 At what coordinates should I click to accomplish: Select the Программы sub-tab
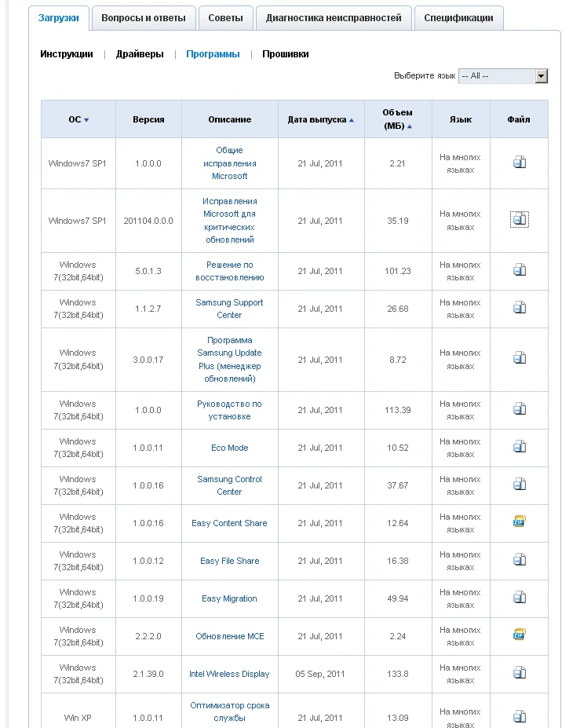[213, 54]
